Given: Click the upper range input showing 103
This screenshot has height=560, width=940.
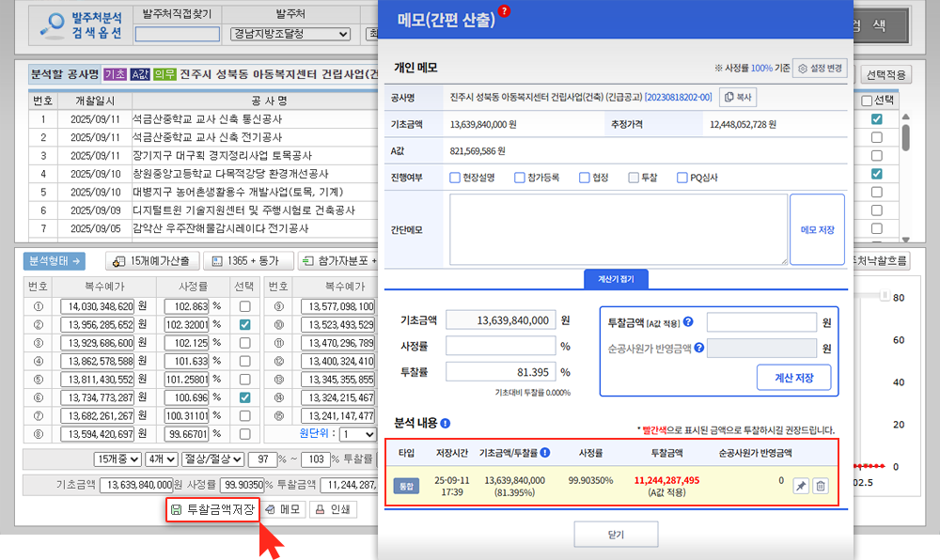Looking at the screenshot, I should coord(316,459).
